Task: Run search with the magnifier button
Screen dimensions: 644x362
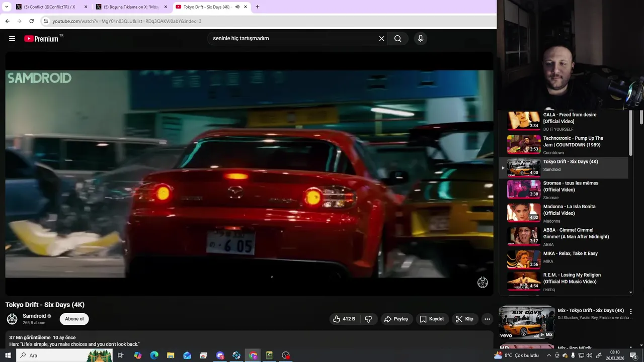Action: coord(397,38)
